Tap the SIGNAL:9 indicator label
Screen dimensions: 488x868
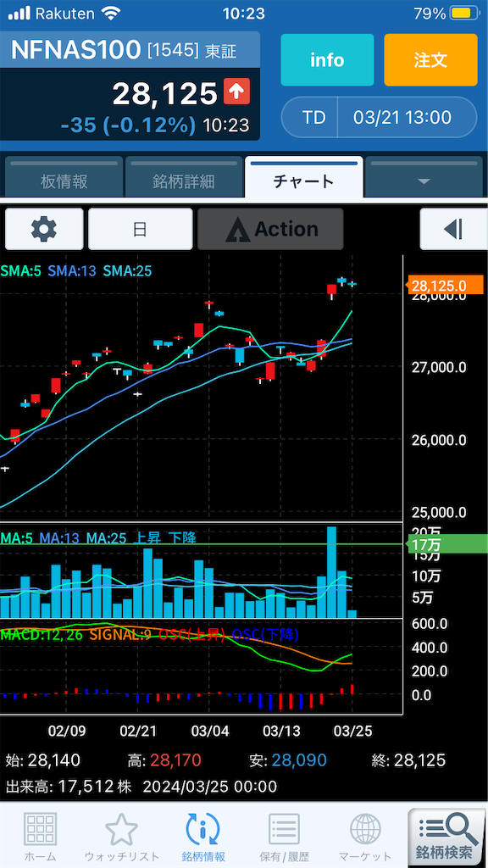(x=120, y=635)
